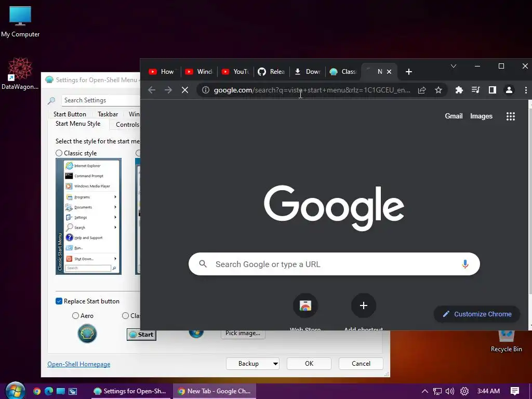The width and height of the screenshot is (532, 399).
Task: Open My Computer desktop icon
Action: click(x=20, y=21)
